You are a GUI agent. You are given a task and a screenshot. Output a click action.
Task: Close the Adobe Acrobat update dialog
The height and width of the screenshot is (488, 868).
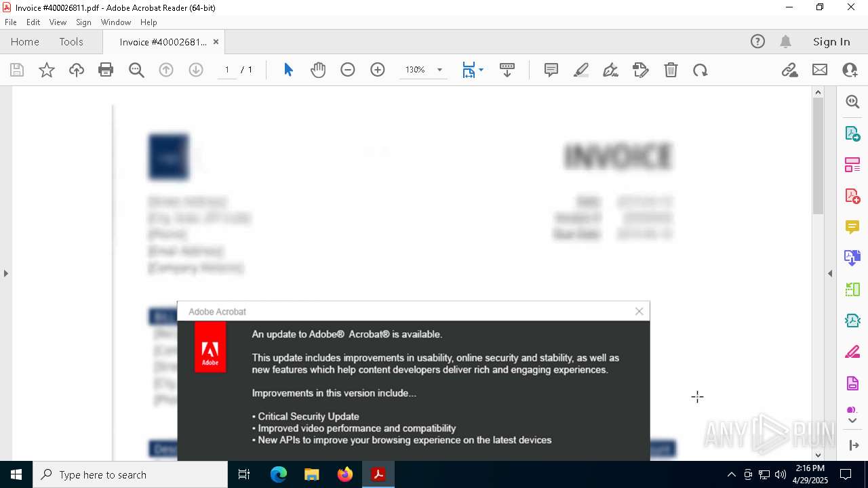click(x=639, y=311)
